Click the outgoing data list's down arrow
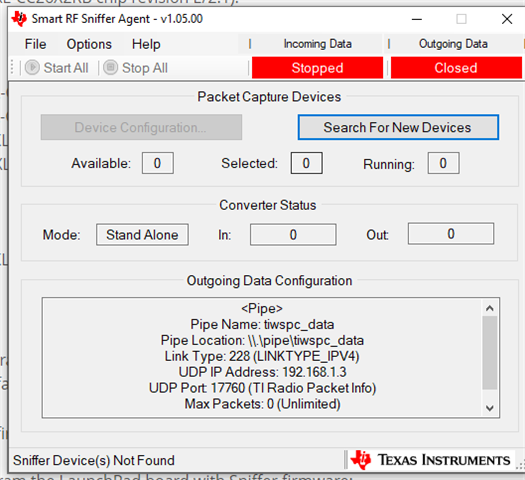 point(490,408)
